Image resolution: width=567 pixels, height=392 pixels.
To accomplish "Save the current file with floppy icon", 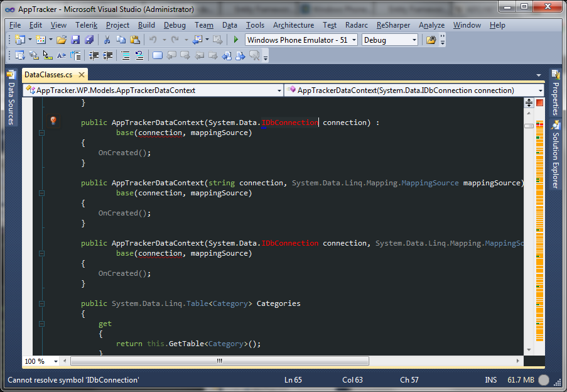I will click(75, 40).
